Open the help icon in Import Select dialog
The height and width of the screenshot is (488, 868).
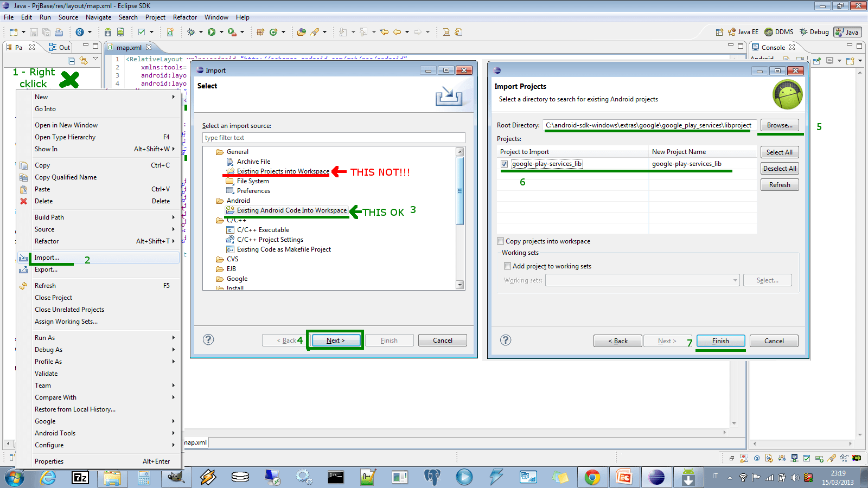[x=208, y=339]
